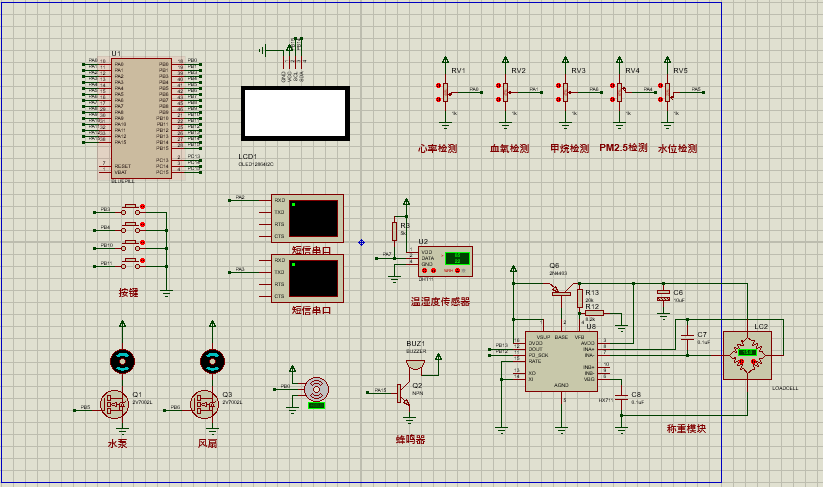Click the ground symbol beside the buttons
Image resolution: width=823 pixels, height=487 pixels.
tap(166, 293)
